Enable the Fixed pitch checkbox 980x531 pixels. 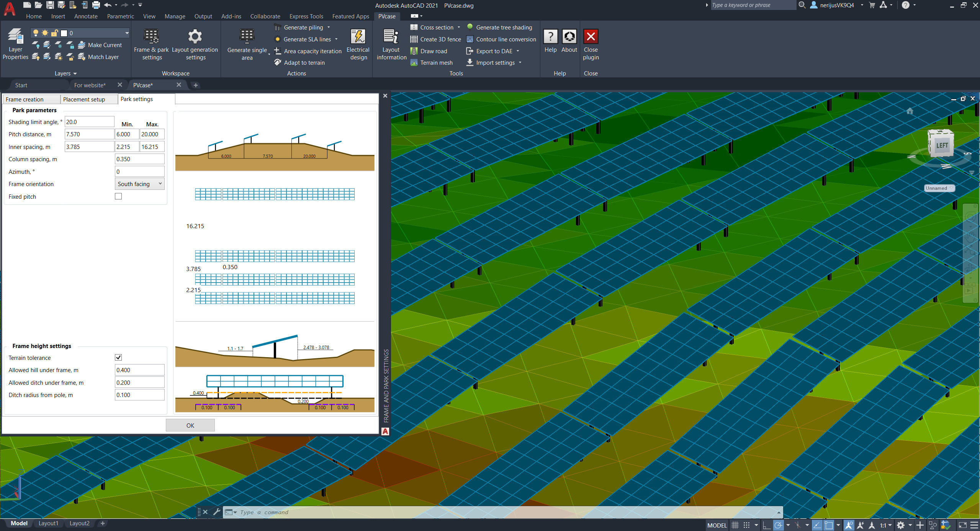118,196
